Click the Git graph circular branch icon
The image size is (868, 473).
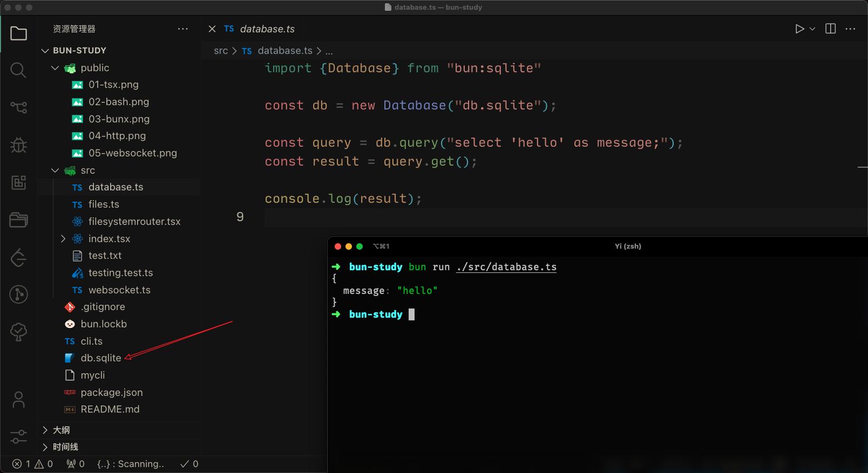click(18, 294)
